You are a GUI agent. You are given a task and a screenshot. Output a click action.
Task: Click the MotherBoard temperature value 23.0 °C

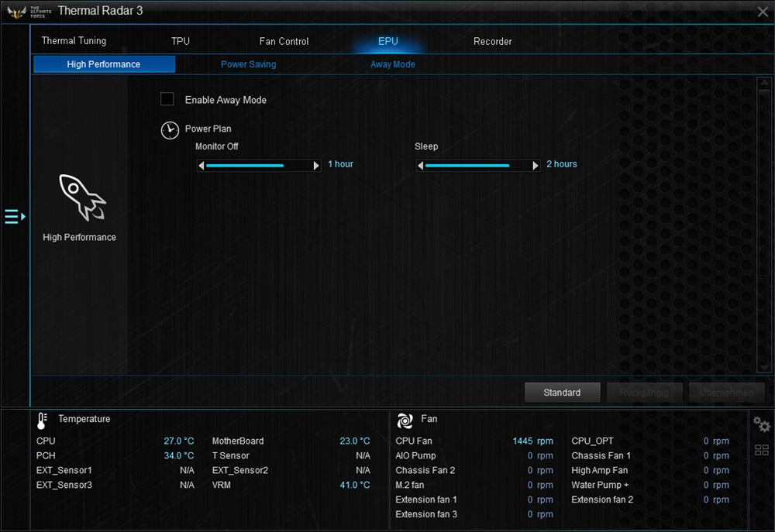[355, 441]
